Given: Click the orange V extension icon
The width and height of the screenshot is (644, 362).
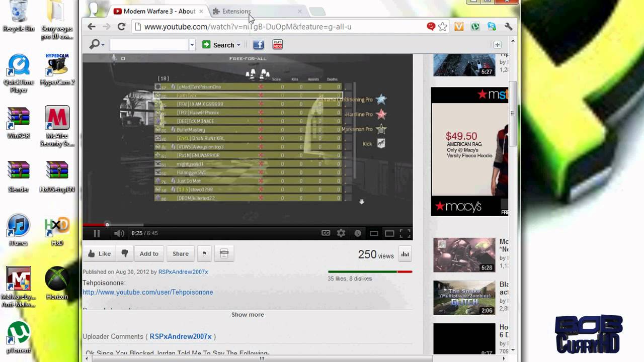Looking at the screenshot, I should click(x=459, y=27).
